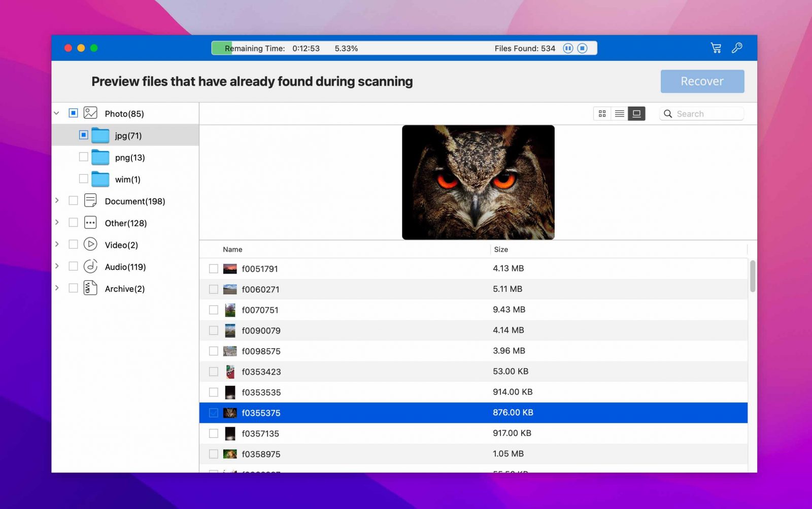
Task: Uncheck the jpg(71) folder selection
Action: (x=83, y=135)
